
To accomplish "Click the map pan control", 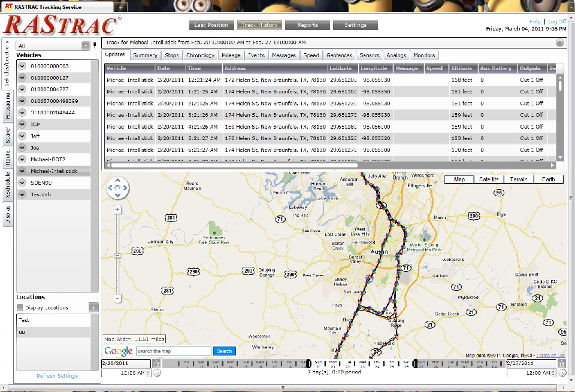I will (117, 187).
